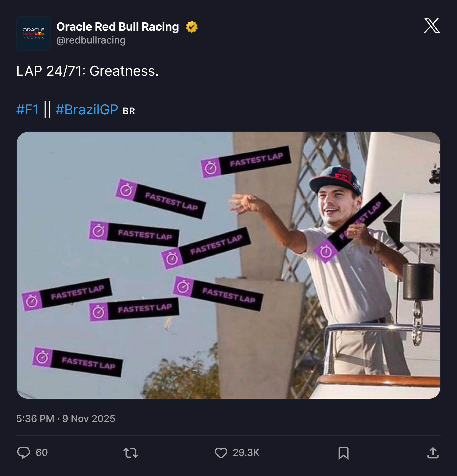The image size is (457, 476).
Task: Open the reply comment icon
Action: (x=24, y=452)
